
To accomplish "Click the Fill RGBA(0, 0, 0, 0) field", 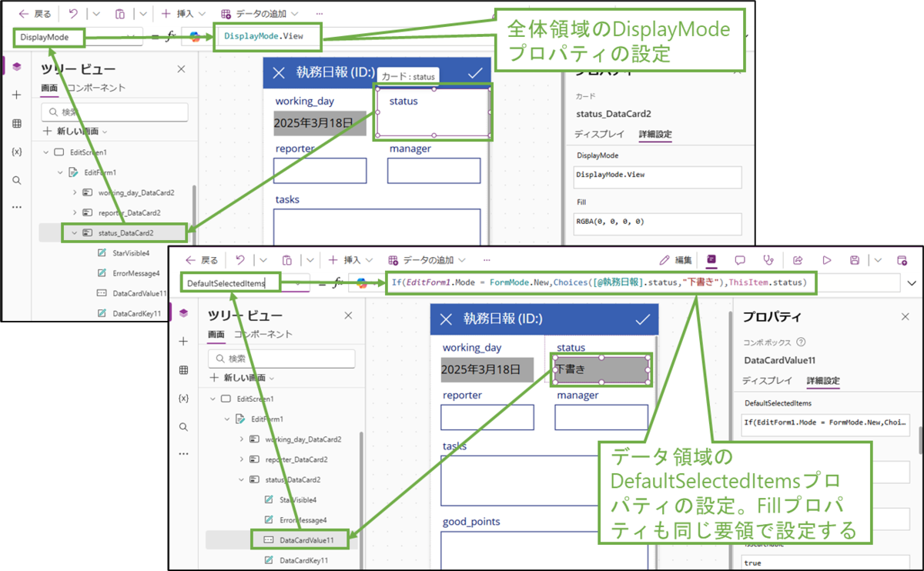I will [658, 224].
